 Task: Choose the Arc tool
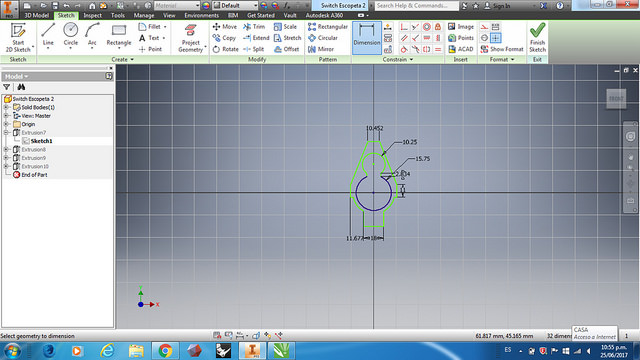click(92, 35)
